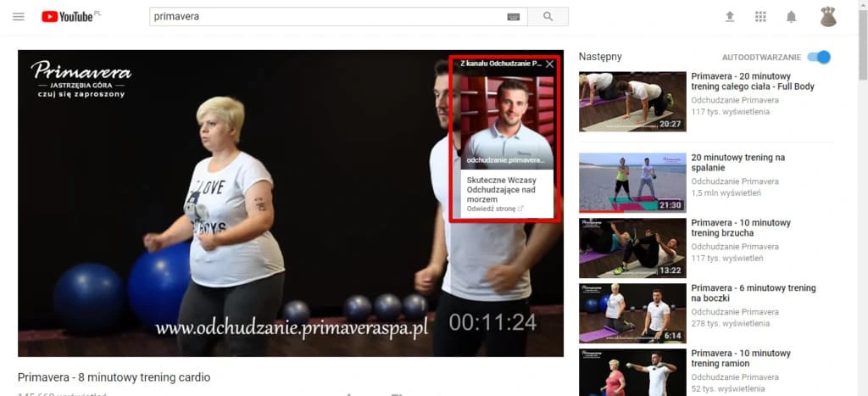Close the channel info card
Viewport: 868px width, 396px height.
(x=549, y=64)
